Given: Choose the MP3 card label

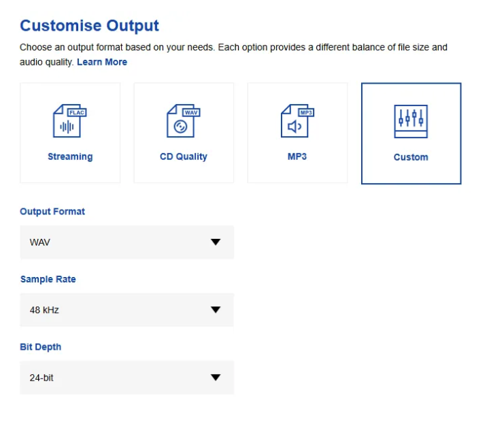Looking at the screenshot, I should point(297,157).
